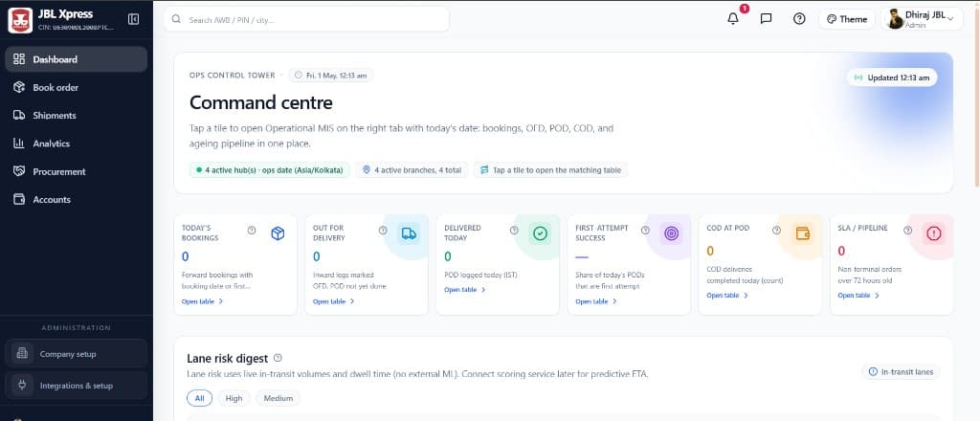Show info for First Attempt Success tile
Screen dimensions: 980x421
pyautogui.click(x=645, y=230)
